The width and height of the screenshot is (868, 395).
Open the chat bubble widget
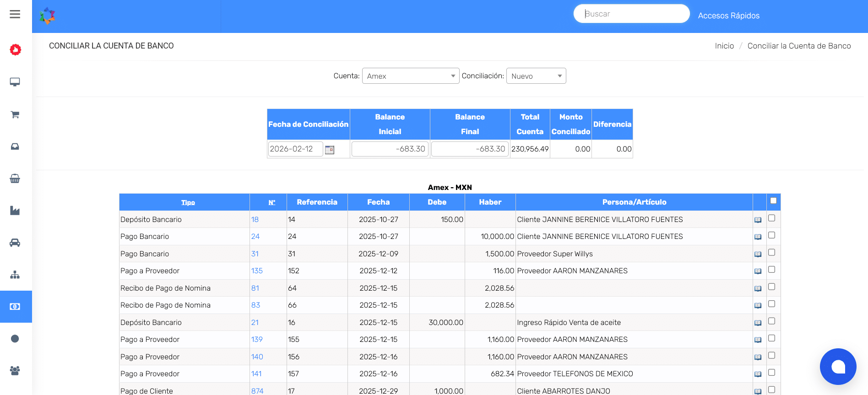point(838,367)
